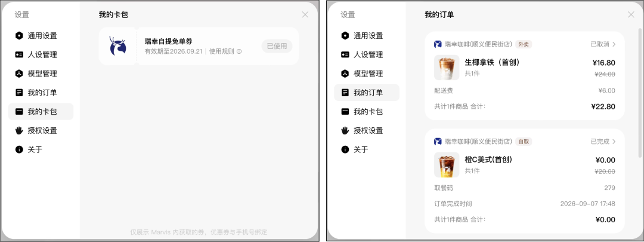Click the Luckin deer logo on coupon card
Viewport: 644px width, 242px height.
click(117, 45)
